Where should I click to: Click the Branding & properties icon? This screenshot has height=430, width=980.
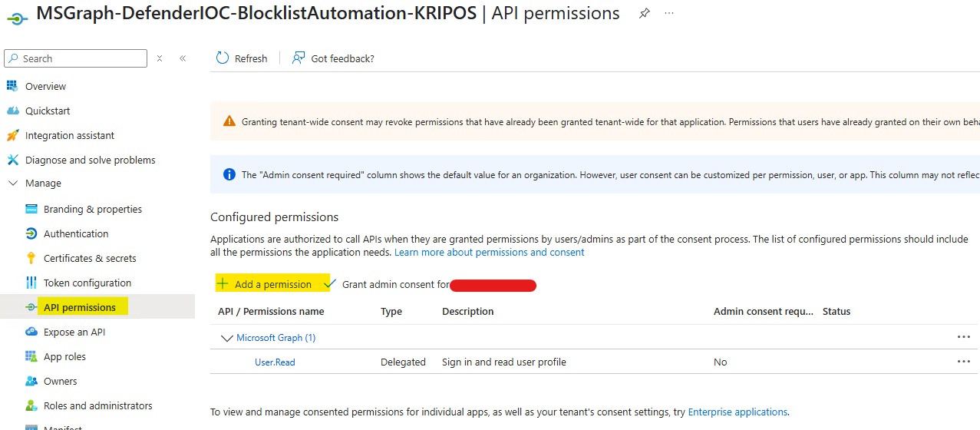tap(31, 209)
